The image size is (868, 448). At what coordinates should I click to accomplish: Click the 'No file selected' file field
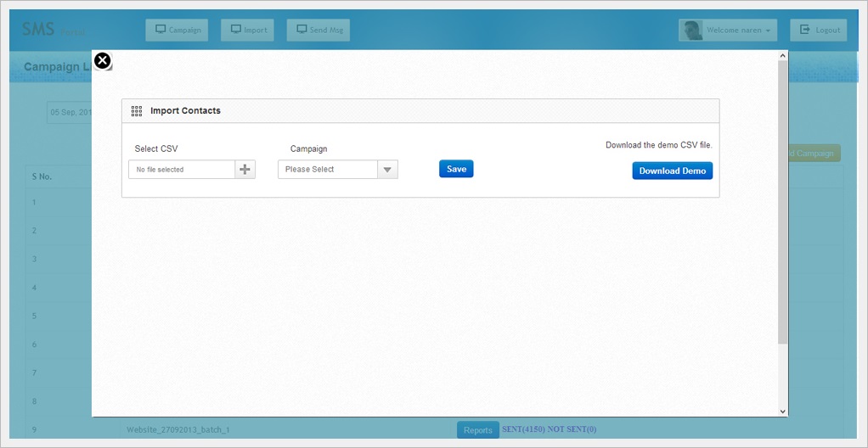pos(182,170)
